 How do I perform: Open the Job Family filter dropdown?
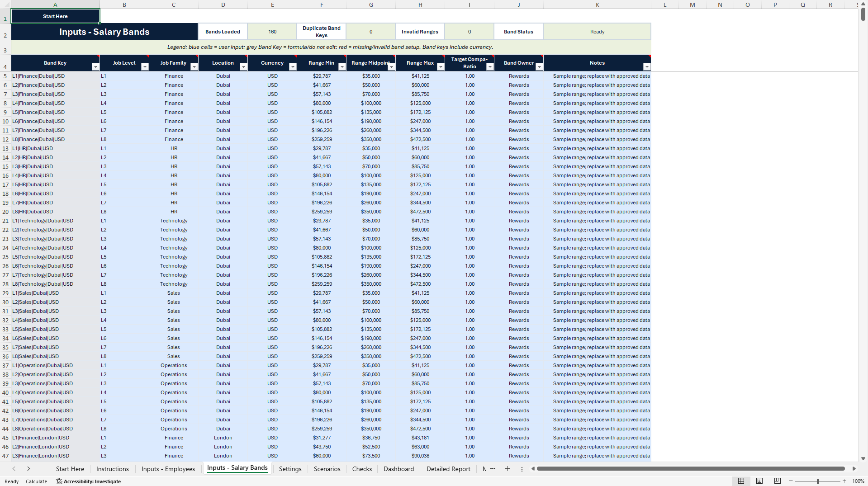pyautogui.click(x=194, y=67)
